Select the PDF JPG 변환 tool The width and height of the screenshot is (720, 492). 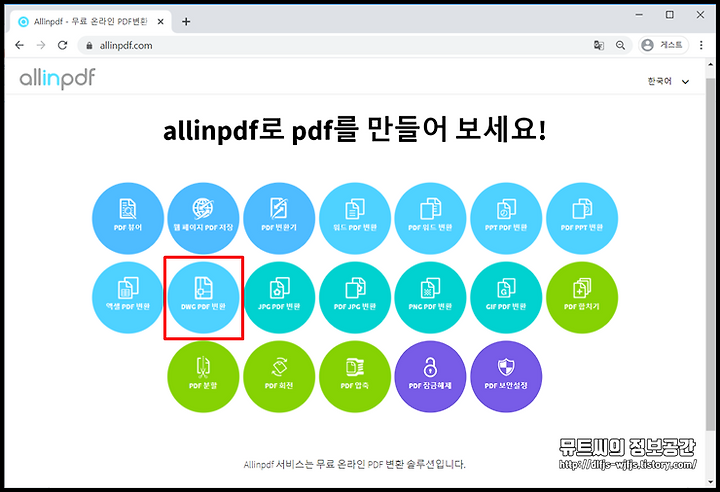pyautogui.click(x=355, y=298)
